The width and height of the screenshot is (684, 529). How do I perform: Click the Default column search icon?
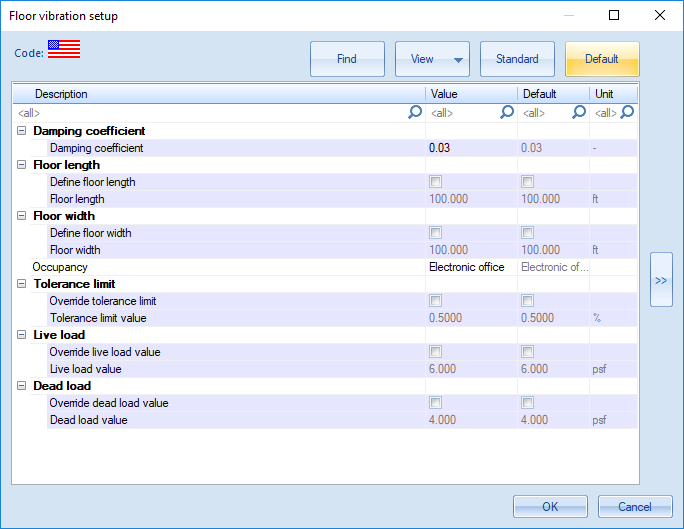point(578,113)
